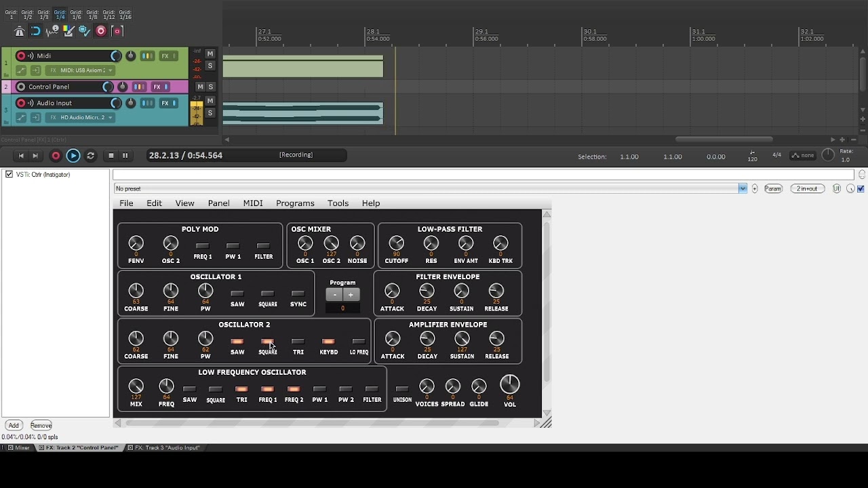
Task: Click the transport play button
Action: [73, 156]
